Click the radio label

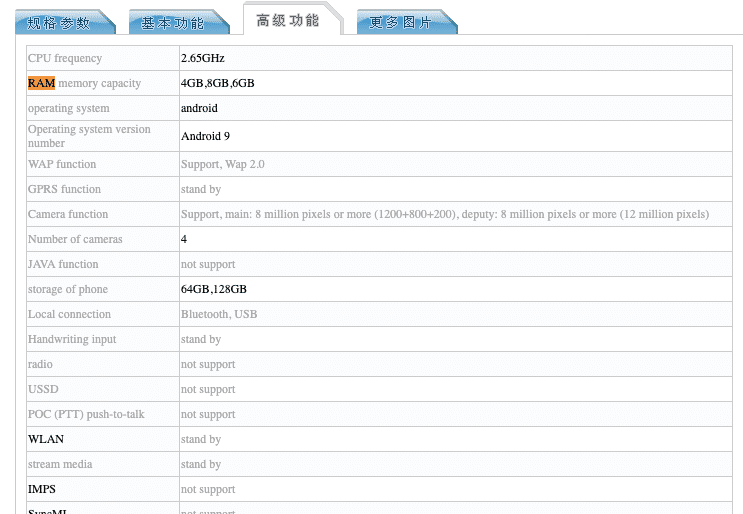(40, 365)
